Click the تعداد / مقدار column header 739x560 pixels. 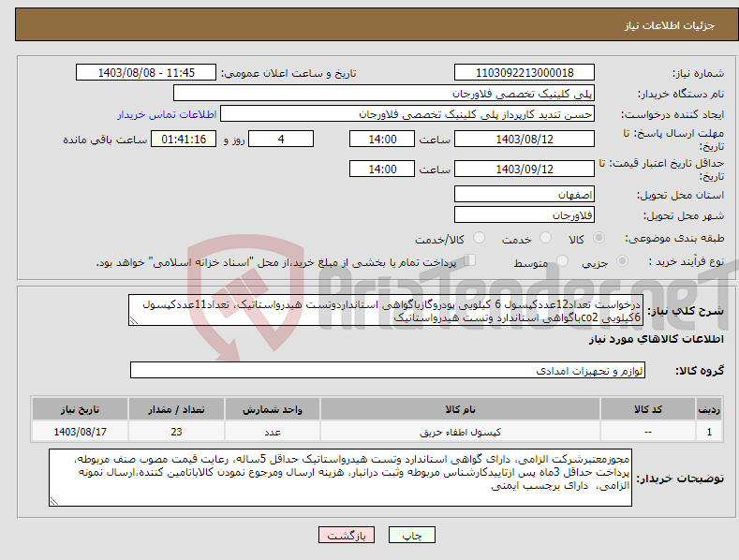click(176, 409)
